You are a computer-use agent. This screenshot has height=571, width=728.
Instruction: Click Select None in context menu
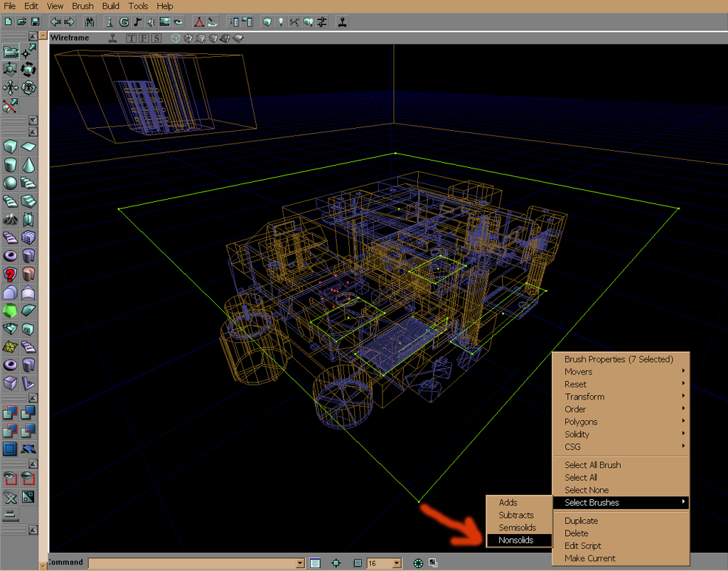tap(587, 490)
